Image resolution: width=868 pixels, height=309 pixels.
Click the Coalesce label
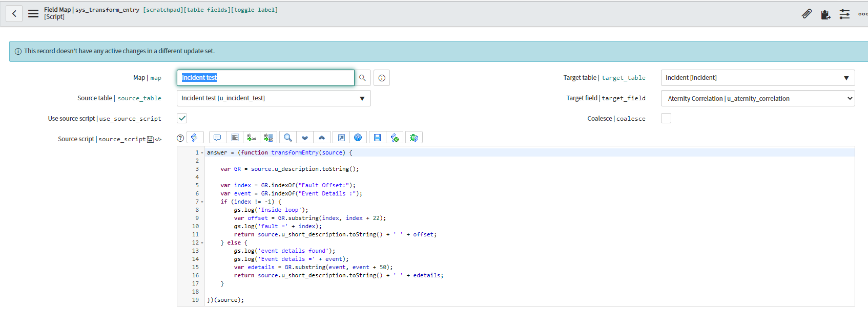click(616, 119)
